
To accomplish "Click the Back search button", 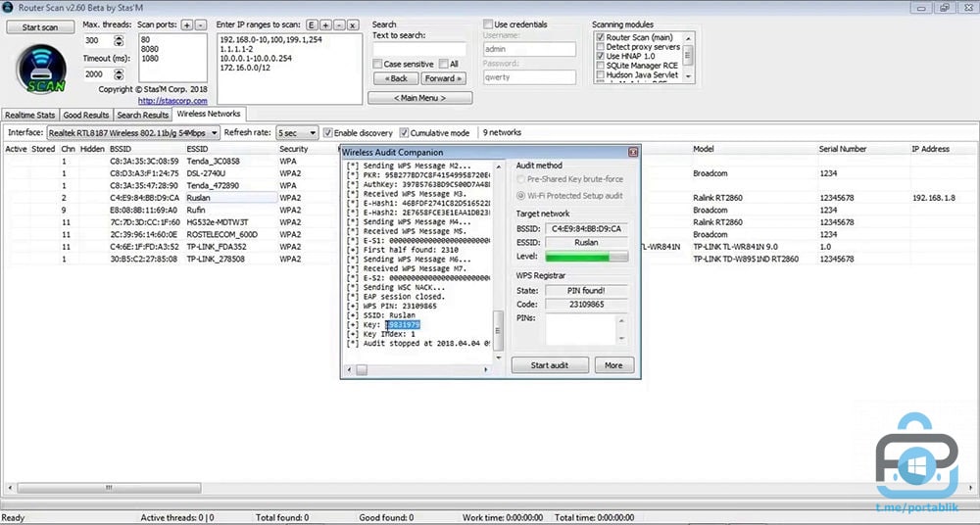I will pos(396,78).
